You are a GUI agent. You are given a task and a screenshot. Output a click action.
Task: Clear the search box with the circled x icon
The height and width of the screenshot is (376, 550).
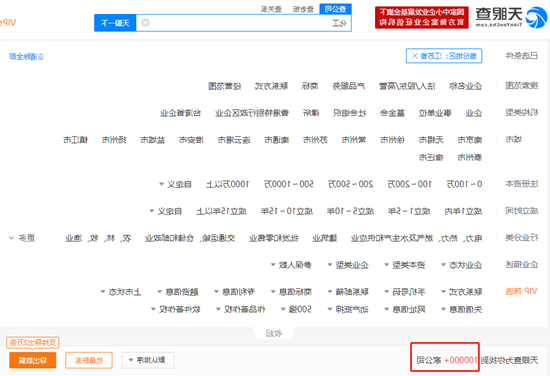[145, 23]
